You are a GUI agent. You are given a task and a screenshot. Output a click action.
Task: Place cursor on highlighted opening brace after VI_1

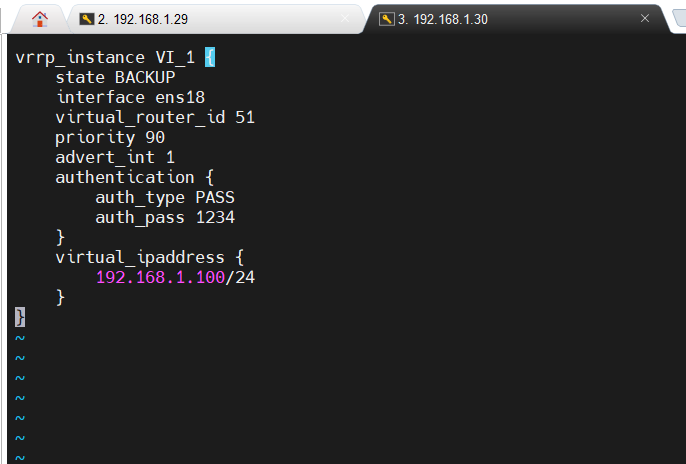tap(210, 57)
